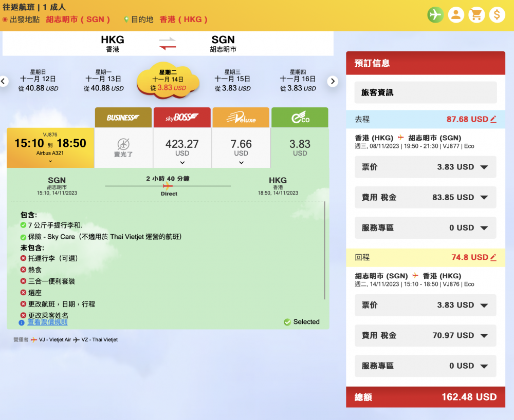Click the red X next to 托運行李

coord(23,258)
